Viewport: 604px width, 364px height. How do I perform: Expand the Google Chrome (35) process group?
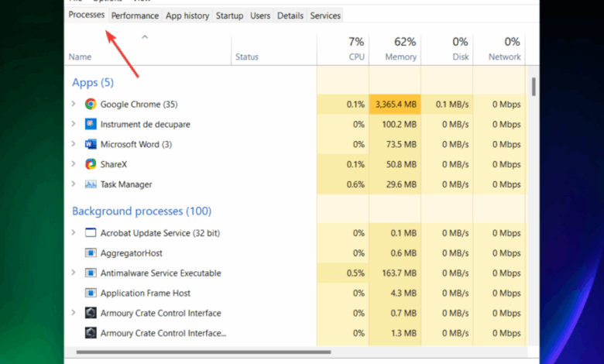point(74,104)
